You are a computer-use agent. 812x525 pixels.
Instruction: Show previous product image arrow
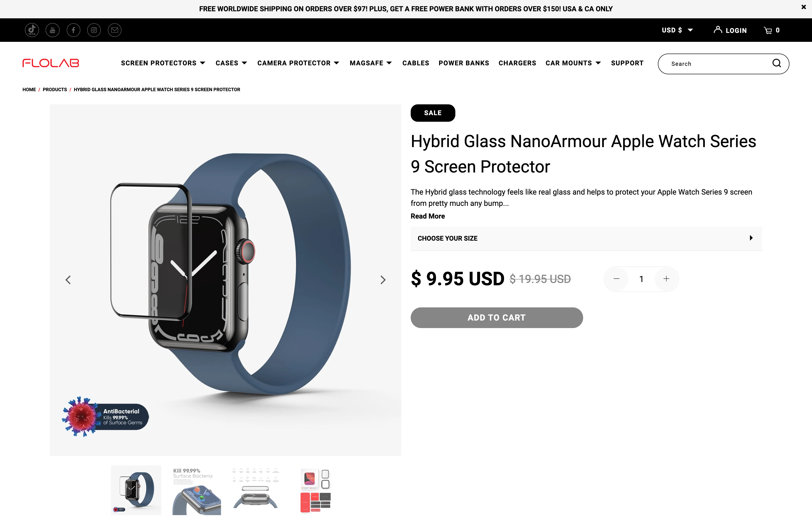tap(68, 280)
